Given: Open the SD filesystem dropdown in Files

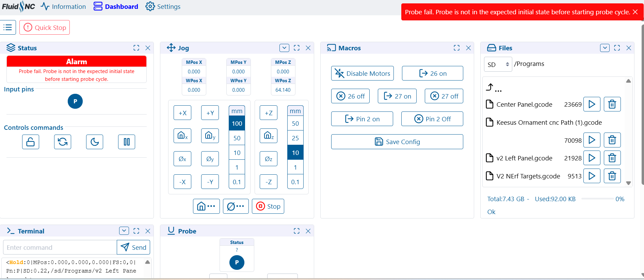Looking at the screenshot, I should pos(498,64).
